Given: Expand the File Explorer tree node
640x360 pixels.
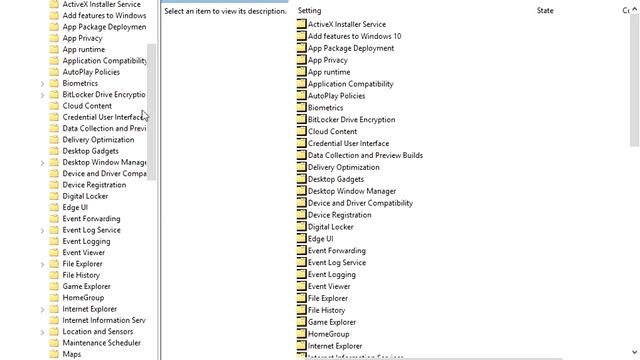Looking at the screenshot, I should (x=42, y=264).
